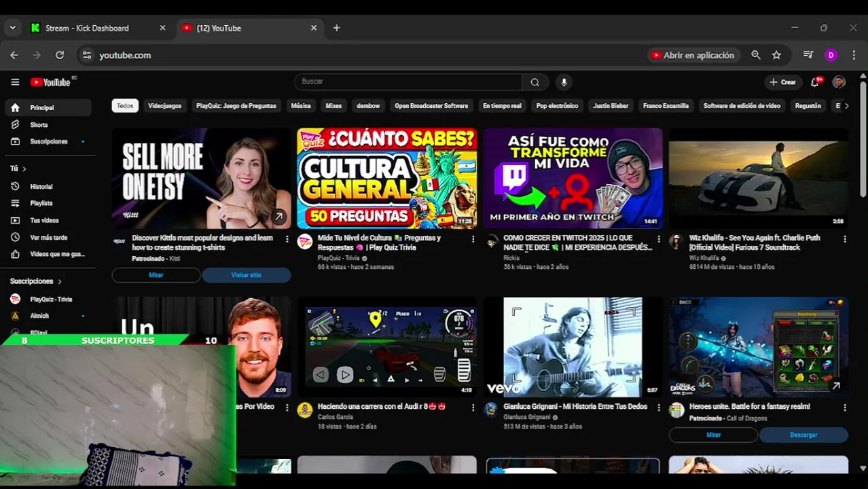Open Ver más tarde in sidebar
This screenshot has height=489, width=868.
click(48, 238)
